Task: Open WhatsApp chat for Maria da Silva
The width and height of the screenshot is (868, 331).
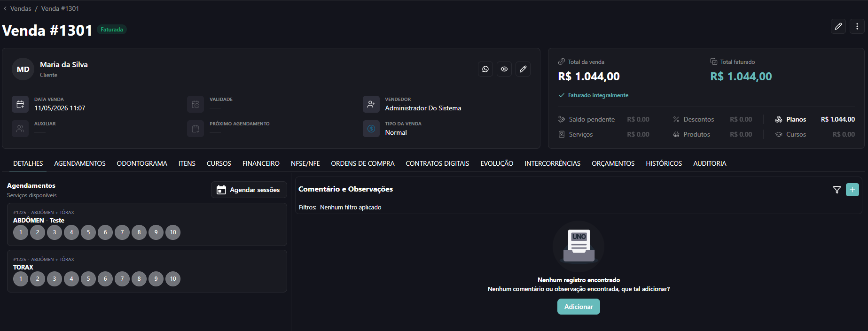Action: [x=485, y=69]
